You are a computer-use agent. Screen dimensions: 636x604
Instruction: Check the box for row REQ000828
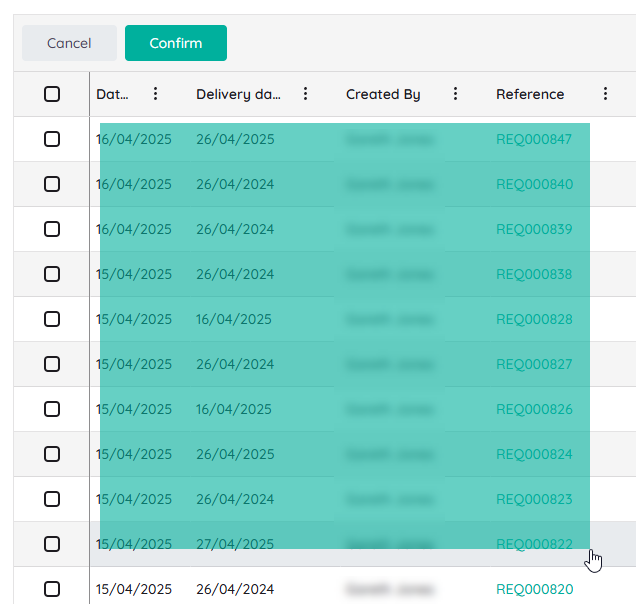click(x=52, y=319)
